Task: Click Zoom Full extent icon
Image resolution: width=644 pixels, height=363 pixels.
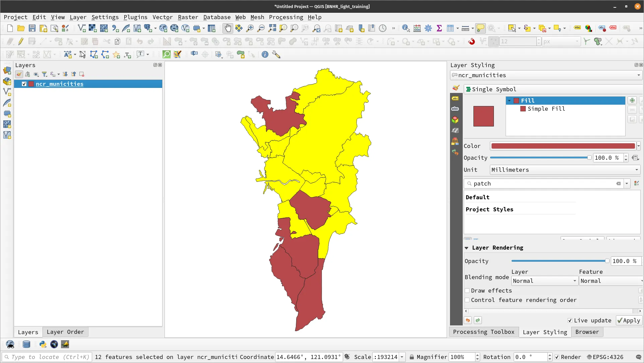Action: pyautogui.click(x=272, y=29)
